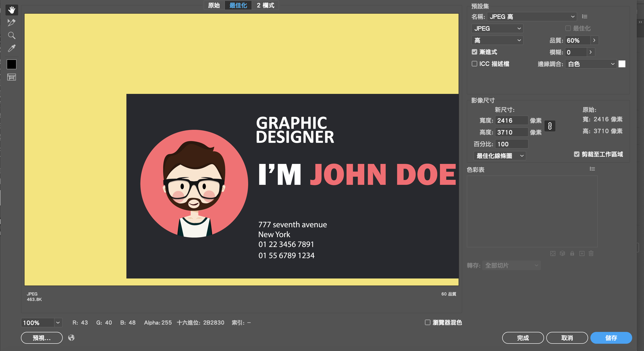The width and height of the screenshot is (644, 351).
Task: Click the constrain proportions link icon
Action: (x=550, y=126)
